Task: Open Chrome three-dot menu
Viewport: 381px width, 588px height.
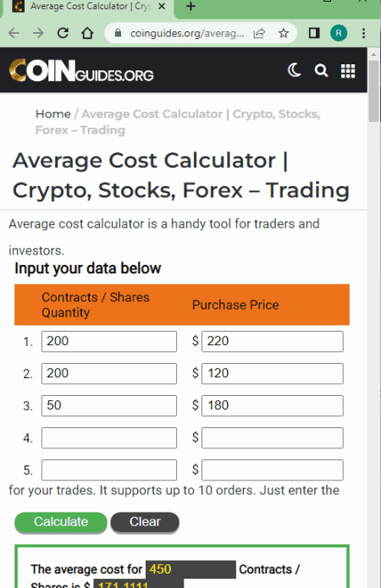Action: 363,33
